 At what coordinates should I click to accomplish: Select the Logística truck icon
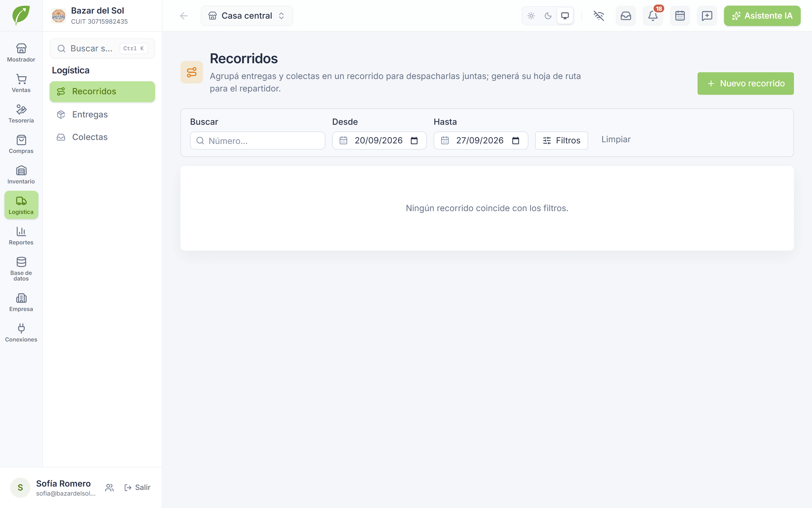[21, 205]
